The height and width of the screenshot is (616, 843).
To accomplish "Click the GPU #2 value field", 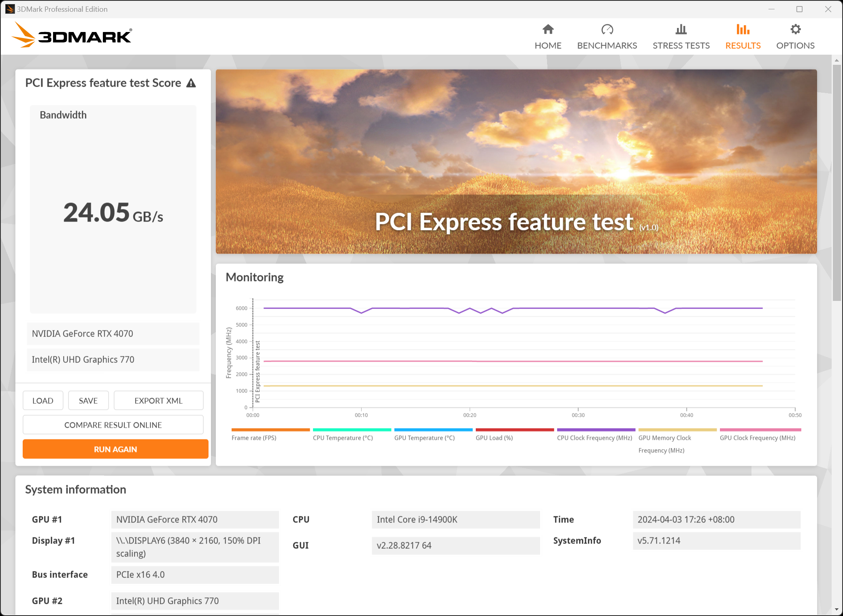I will 195,601.
